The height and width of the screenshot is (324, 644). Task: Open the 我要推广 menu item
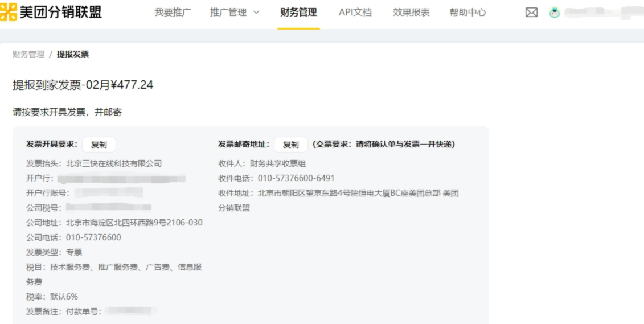(173, 13)
